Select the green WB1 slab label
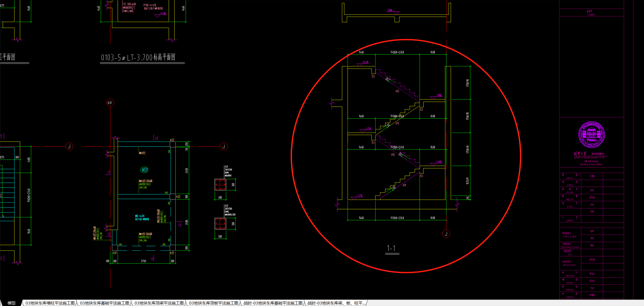The height and width of the screenshot is (306, 644). click(144, 170)
